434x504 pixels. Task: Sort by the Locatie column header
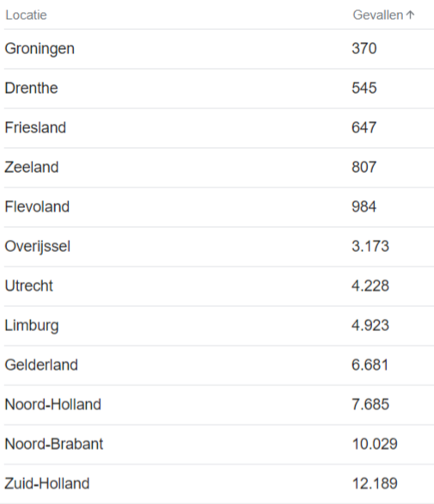click(26, 15)
